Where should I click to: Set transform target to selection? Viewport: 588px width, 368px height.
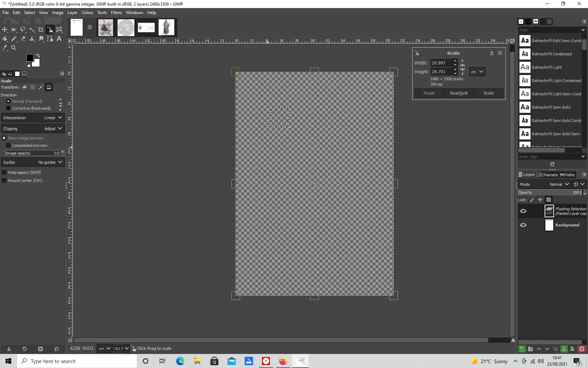click(33, 87)
